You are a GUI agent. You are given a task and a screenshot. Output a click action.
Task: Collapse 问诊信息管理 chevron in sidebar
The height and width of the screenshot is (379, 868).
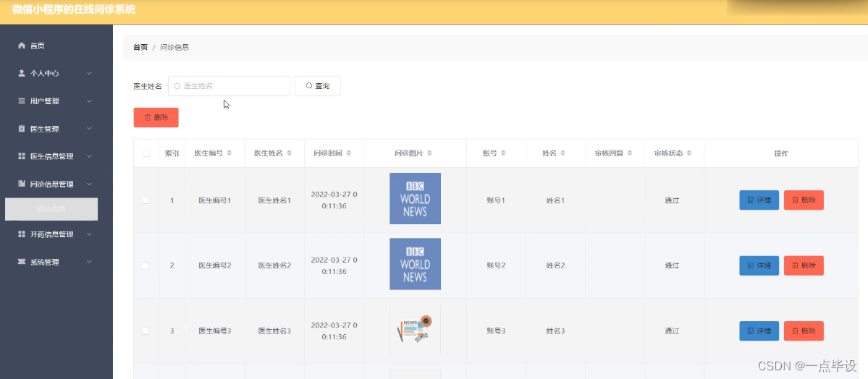coord(89,184)
